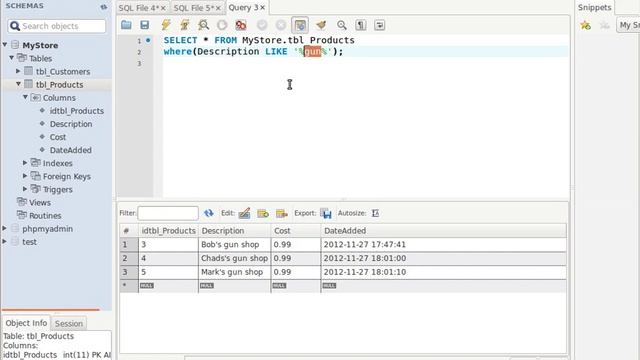The image size is (640, 360).
Task: Collapse the MyStore schema
Action: pyautogui.click(x=5, y=44)
